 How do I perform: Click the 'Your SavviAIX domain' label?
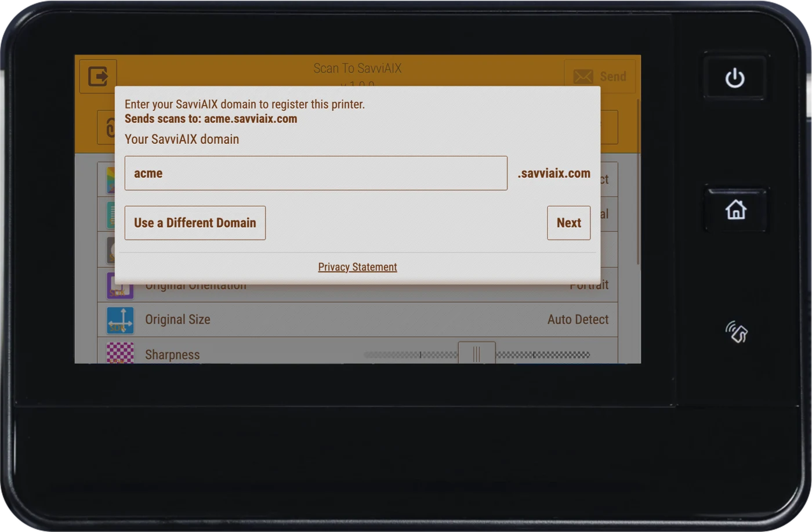coord(182,139)
